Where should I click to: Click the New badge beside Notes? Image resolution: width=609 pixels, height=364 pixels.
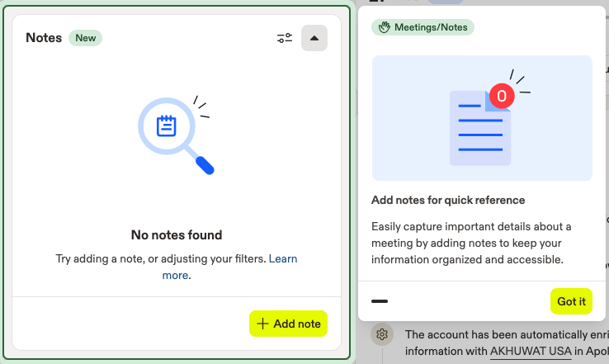tap(84, 38)
